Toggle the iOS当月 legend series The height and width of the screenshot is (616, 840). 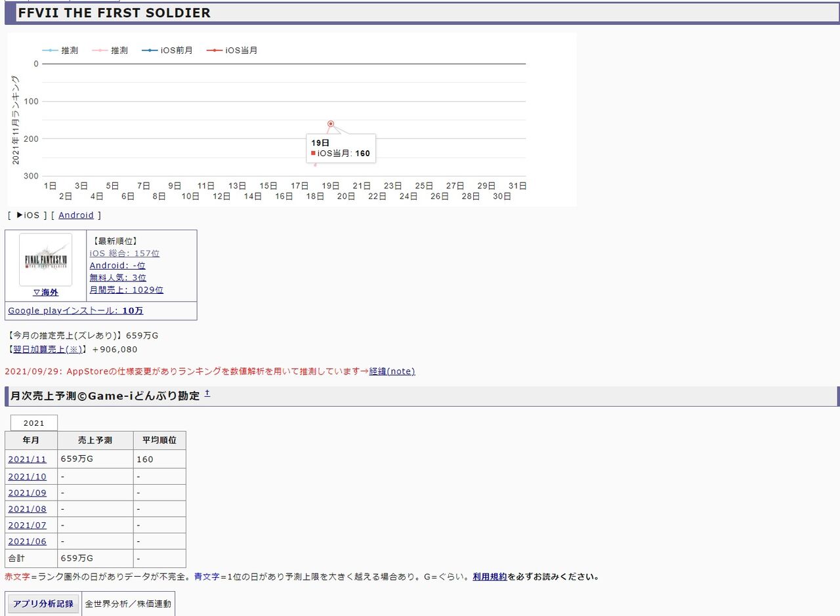pos(232,51)
